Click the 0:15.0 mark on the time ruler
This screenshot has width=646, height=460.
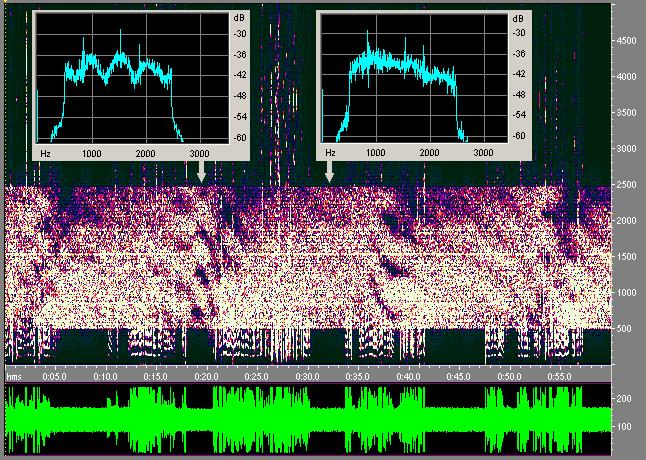(x=156, y=377)
